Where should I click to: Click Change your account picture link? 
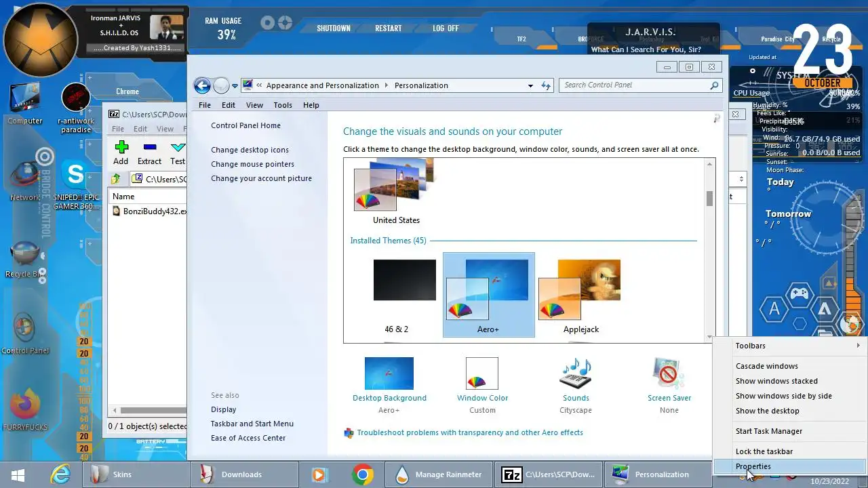(x=261, y=178)
